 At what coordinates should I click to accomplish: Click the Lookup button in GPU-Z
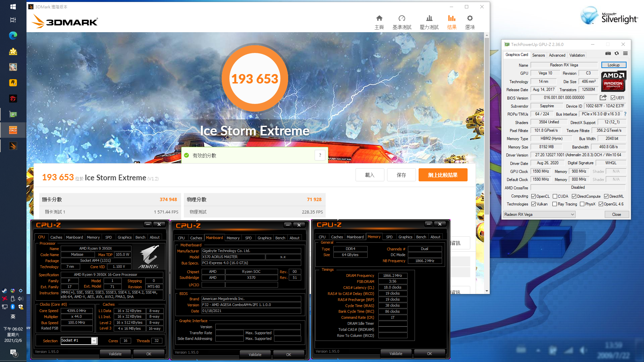[x=613, y=65]
